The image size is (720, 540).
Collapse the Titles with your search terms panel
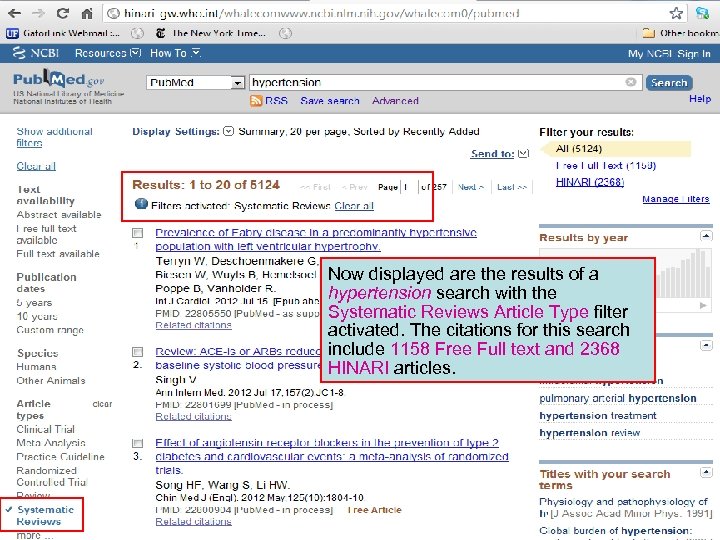706,472
